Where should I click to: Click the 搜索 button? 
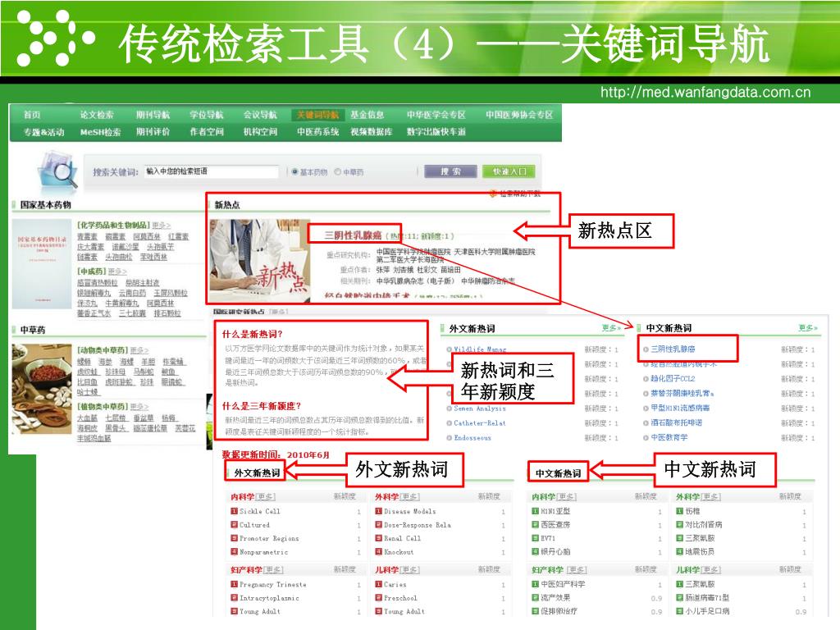450,171
